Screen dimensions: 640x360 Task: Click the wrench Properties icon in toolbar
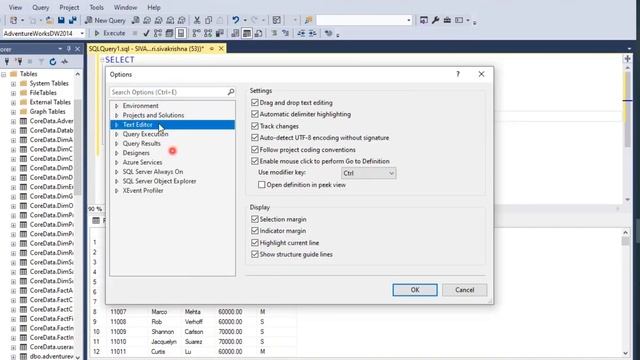436,20
